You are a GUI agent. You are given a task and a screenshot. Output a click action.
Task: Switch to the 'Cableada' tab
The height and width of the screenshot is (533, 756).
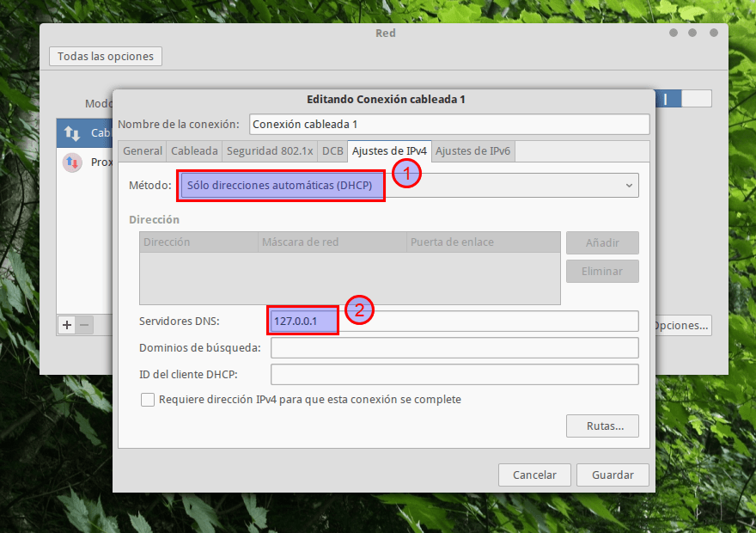tap(193, 150)
